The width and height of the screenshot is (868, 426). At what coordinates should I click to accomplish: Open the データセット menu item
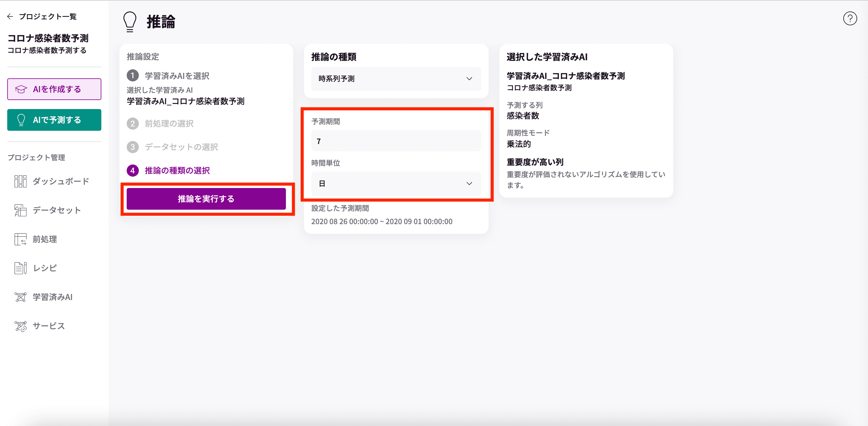[57, 210]
